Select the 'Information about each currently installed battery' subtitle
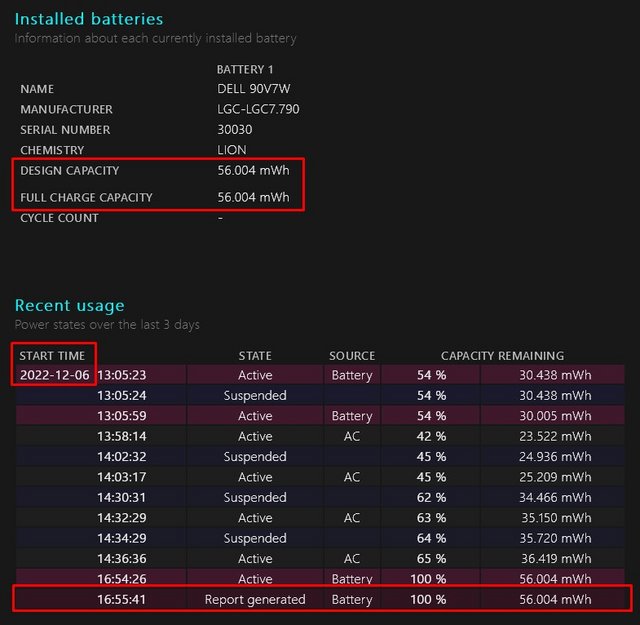This screenshot has height=625, width=640. click(155, 38)
